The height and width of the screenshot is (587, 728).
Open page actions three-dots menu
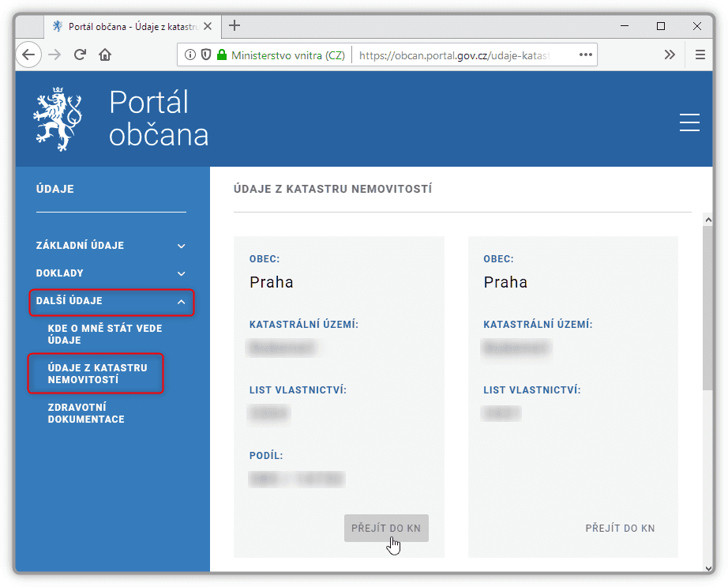coord(585,55)
